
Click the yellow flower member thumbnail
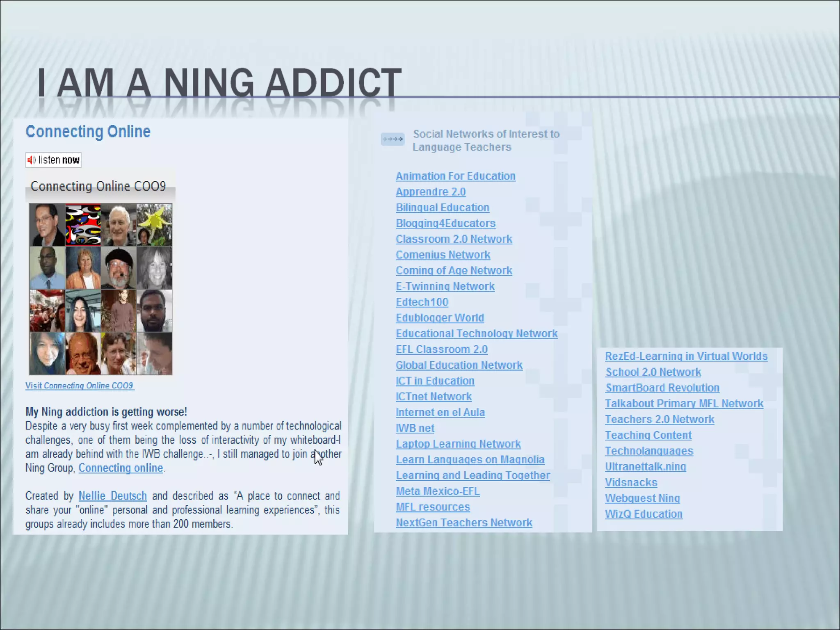[154, 224]
